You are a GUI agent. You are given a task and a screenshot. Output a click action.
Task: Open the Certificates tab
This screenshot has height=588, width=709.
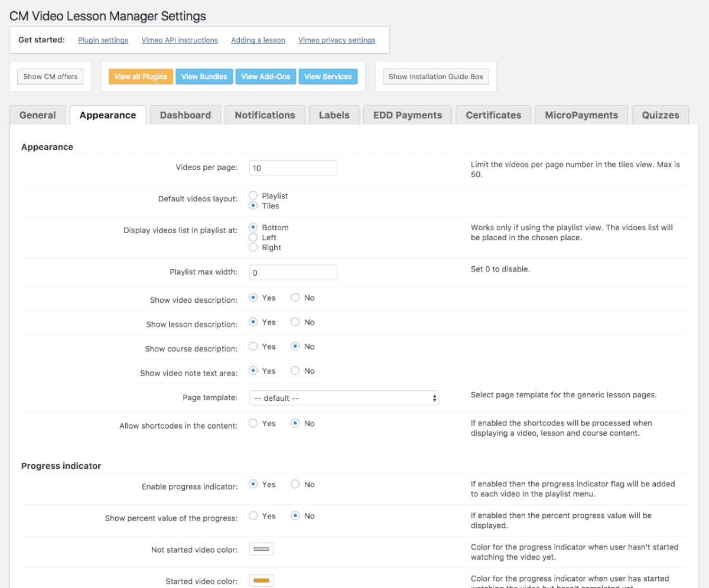click(x=493, y=115)
